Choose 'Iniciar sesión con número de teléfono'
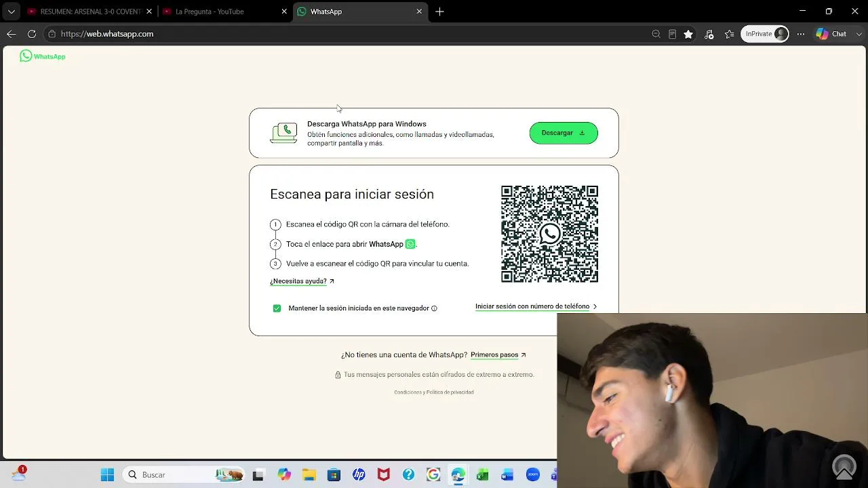 click(536, 306)
